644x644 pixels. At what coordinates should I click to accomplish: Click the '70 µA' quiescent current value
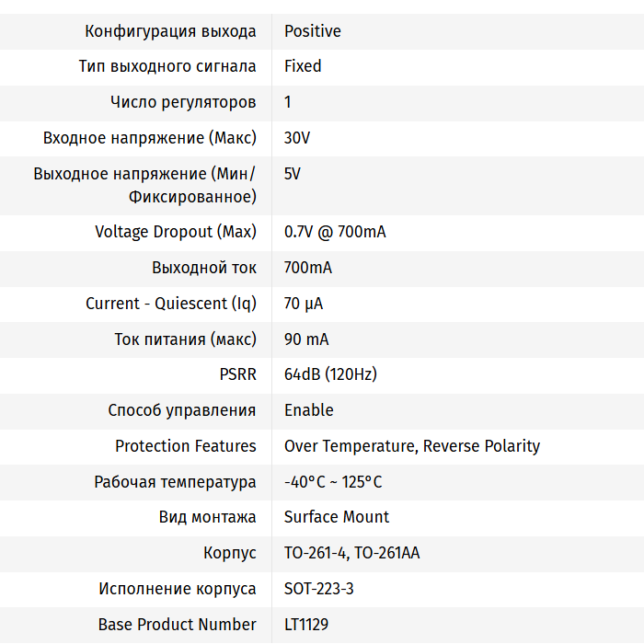pos(304,304)
